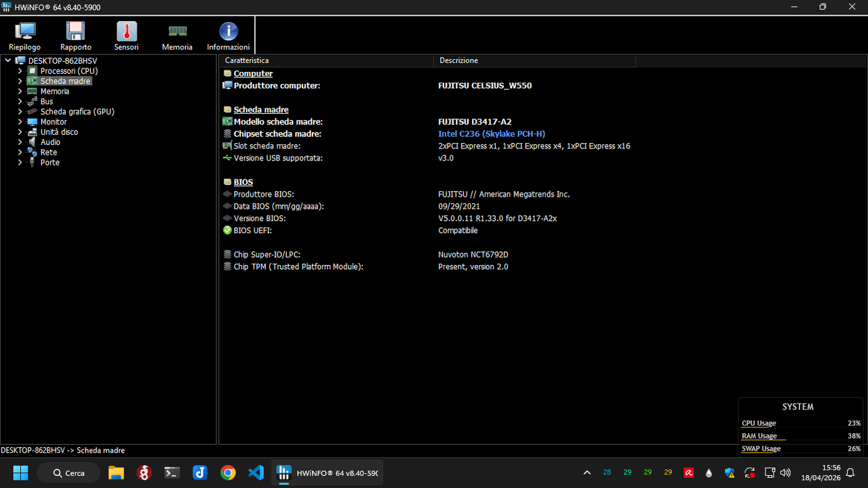The image size is (868, 488).
Task: Select the Memoria RAM icon in tree
Action: click(x=32, y=91)
